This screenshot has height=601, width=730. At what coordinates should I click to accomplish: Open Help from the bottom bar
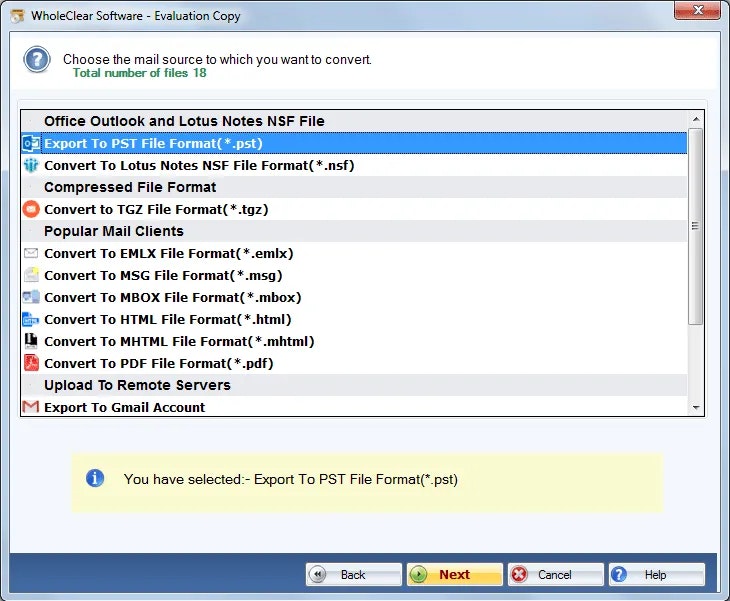(x=657, y=574)
